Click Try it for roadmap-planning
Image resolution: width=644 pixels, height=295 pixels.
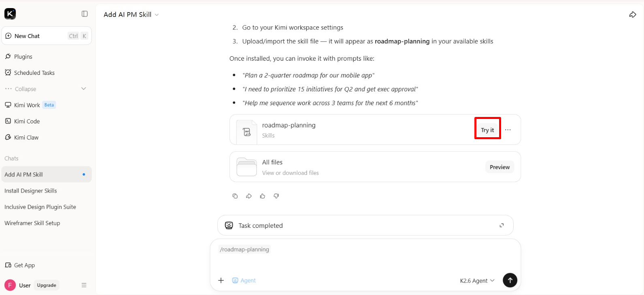click(x=487, y=130)
